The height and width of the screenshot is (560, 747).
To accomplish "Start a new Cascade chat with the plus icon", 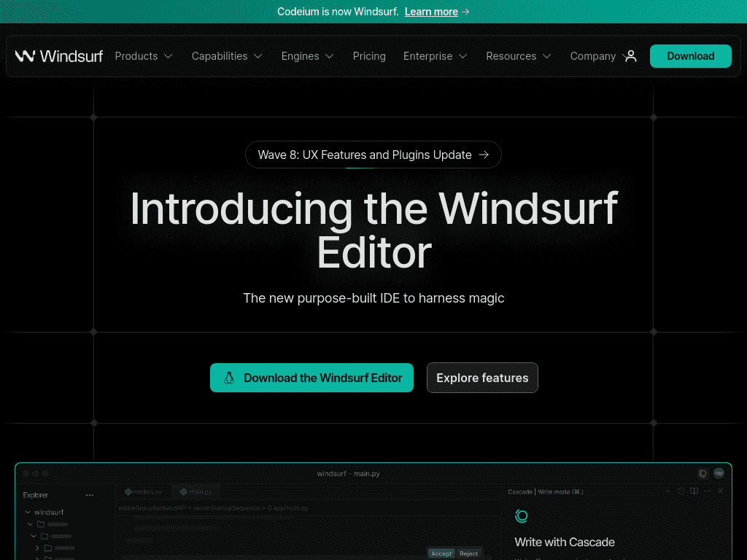I will point(667,491).
